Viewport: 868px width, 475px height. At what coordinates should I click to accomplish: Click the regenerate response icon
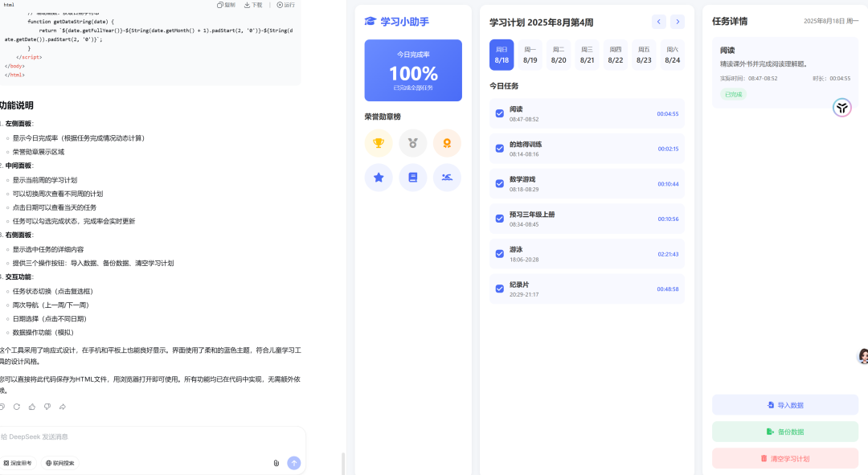[16, 407]
